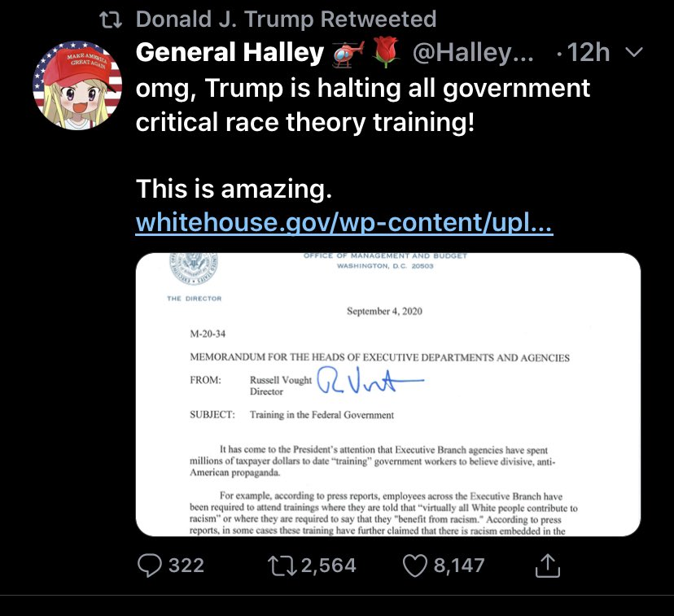Click the reply speech bubble icon

pyautogui.click(x=149, y=565)
